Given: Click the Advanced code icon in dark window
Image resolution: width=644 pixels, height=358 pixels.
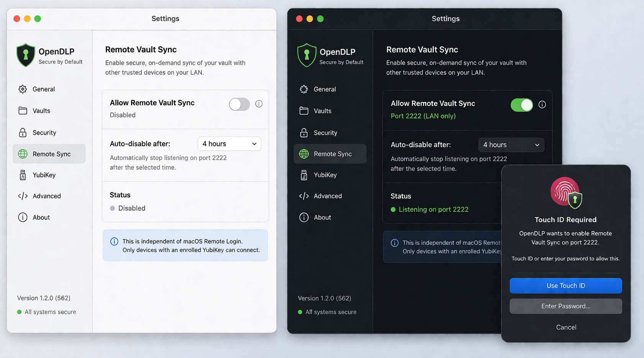Looking at the screenshot, I should tap(304, 196).
